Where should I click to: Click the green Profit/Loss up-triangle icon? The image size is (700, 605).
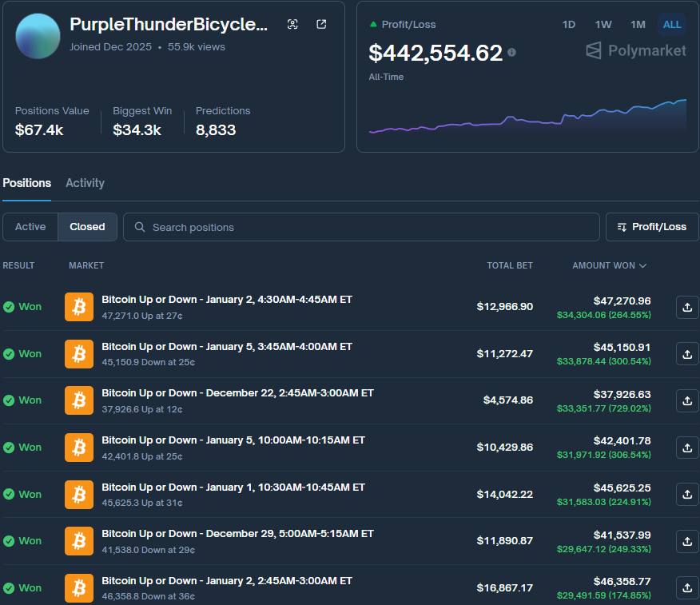coord(373,25)
